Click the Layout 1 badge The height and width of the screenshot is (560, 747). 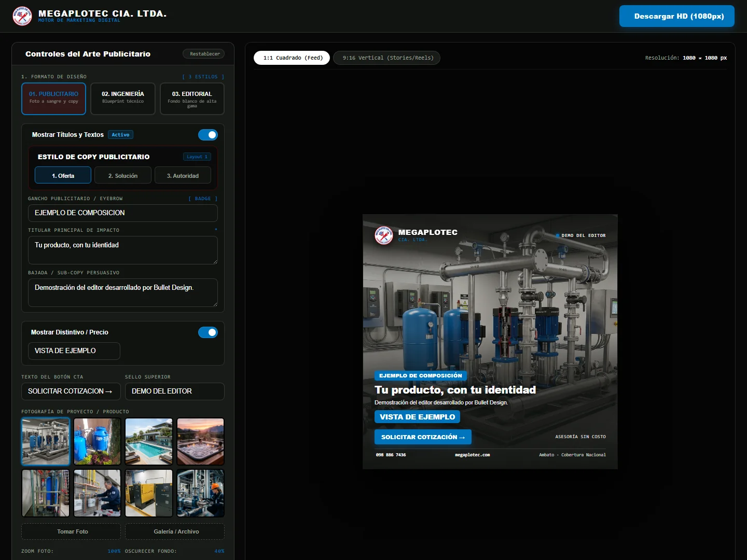[x=197, y=157]
